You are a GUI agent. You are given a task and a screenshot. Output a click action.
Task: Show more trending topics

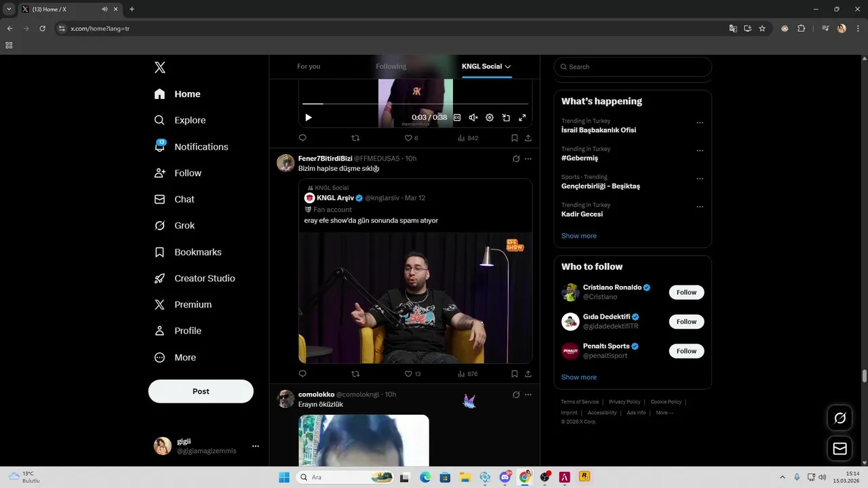[579, 236]
